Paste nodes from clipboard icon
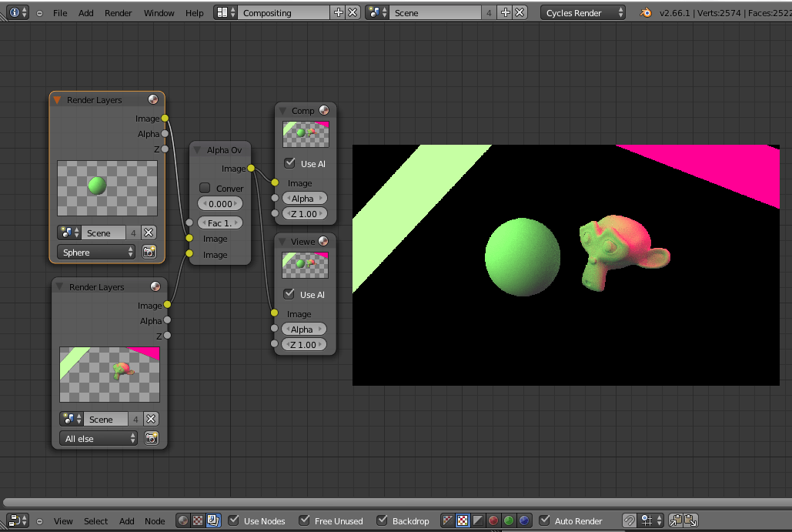The image size is (792, 532). pos(690,520)
